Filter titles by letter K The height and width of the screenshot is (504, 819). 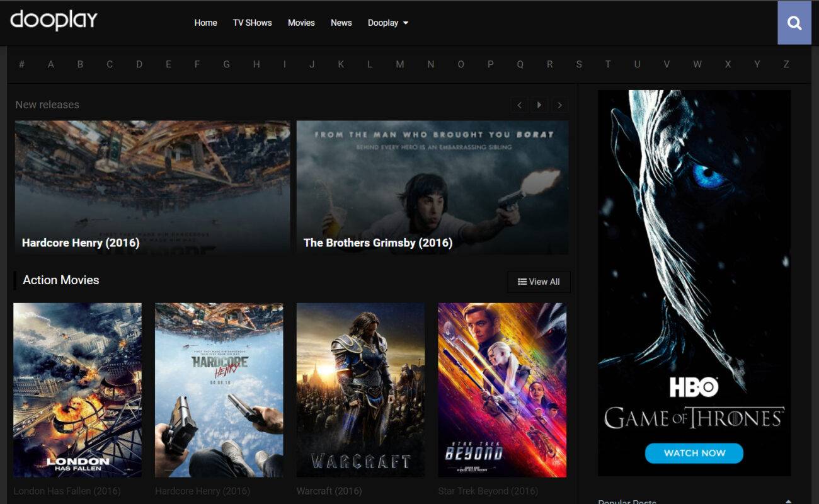pyautogui.click(x=341, y=64)
